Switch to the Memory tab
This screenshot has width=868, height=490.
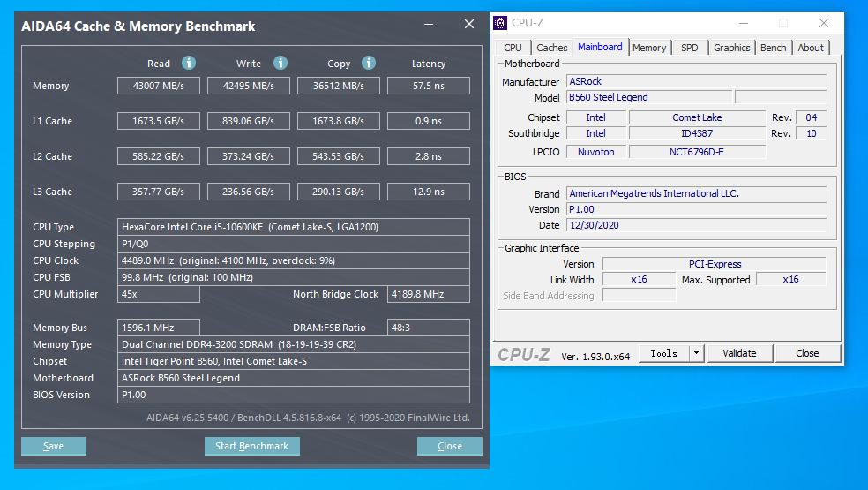(x=649, y=48)
